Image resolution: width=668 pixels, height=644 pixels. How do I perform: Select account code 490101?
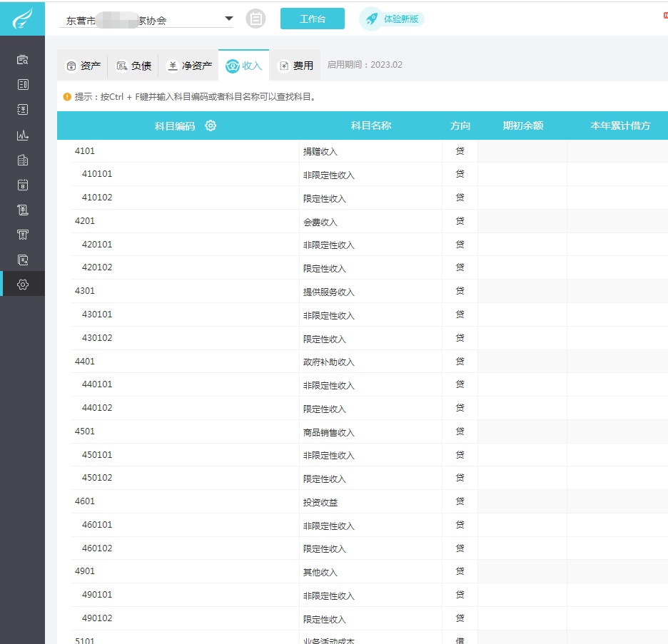point(97,595)
